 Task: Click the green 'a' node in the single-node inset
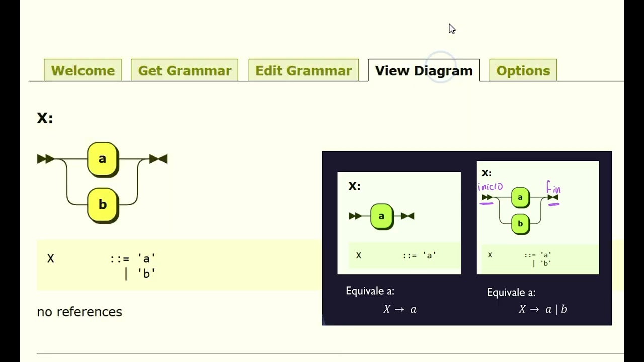coord(381,217)
